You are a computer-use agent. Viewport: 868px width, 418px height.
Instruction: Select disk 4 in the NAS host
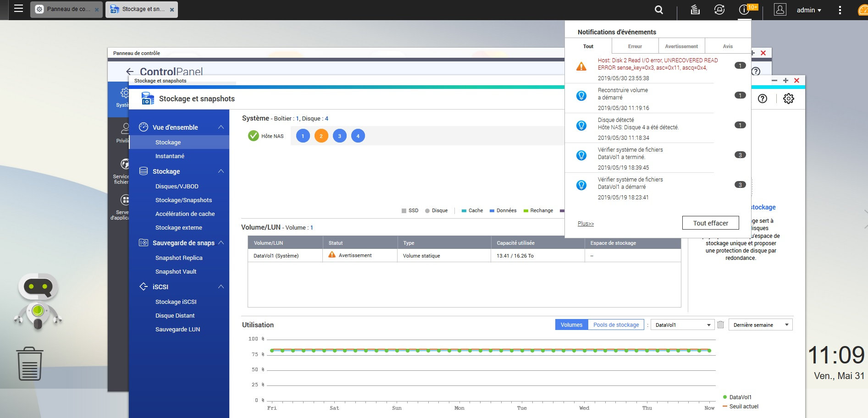tap(358, 136)
